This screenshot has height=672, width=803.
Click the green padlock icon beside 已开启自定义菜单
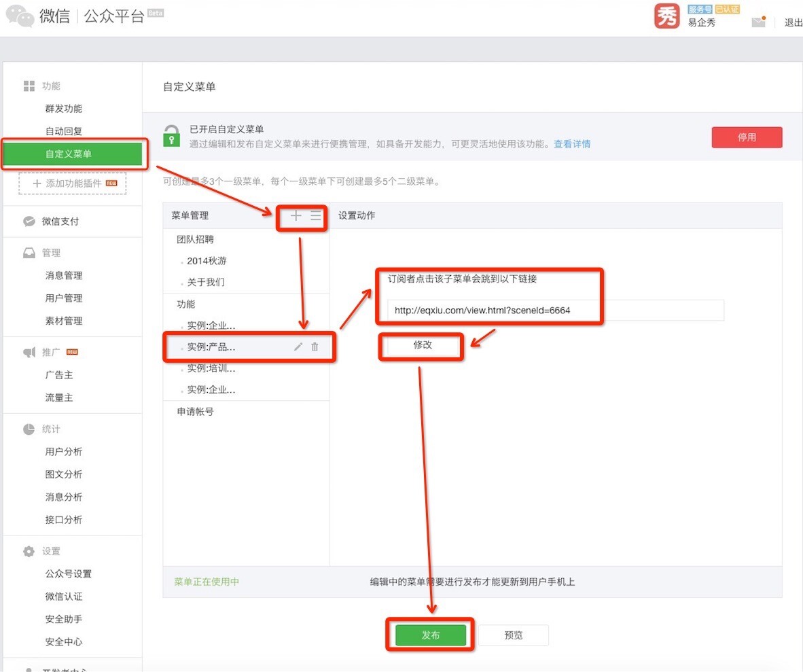click(172, 136)
